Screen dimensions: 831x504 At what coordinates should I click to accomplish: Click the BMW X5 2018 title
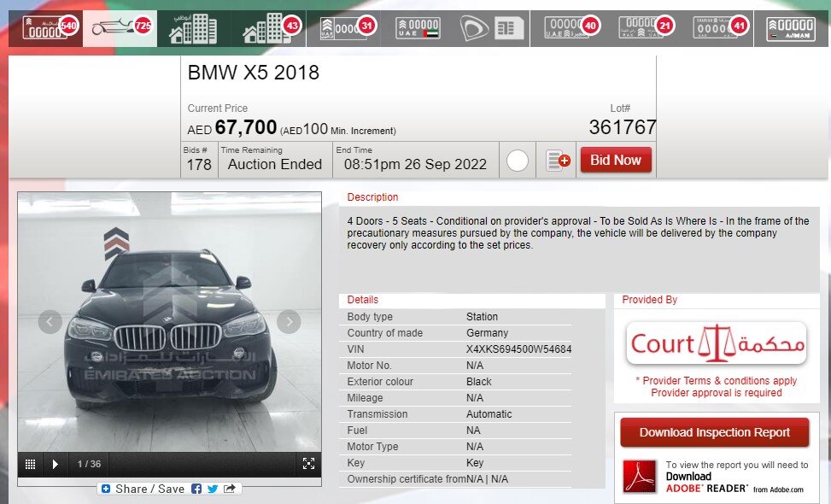[x=254, y=73]
